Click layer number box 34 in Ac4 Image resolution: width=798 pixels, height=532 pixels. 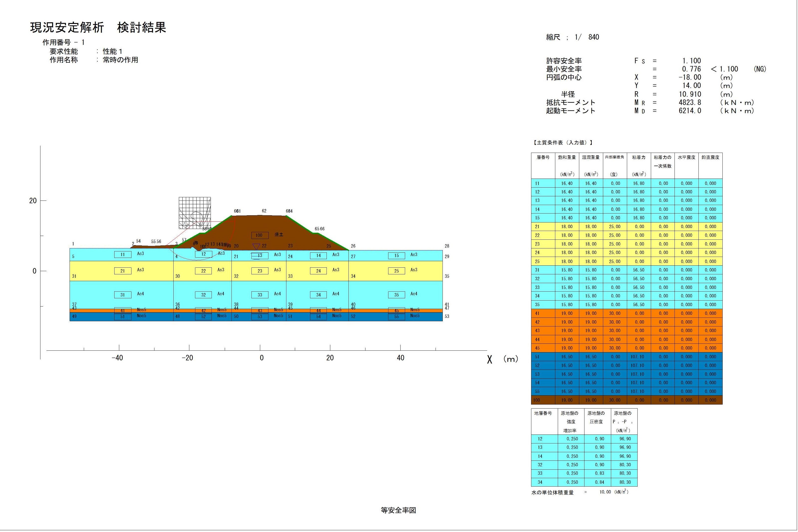(318, 295)
